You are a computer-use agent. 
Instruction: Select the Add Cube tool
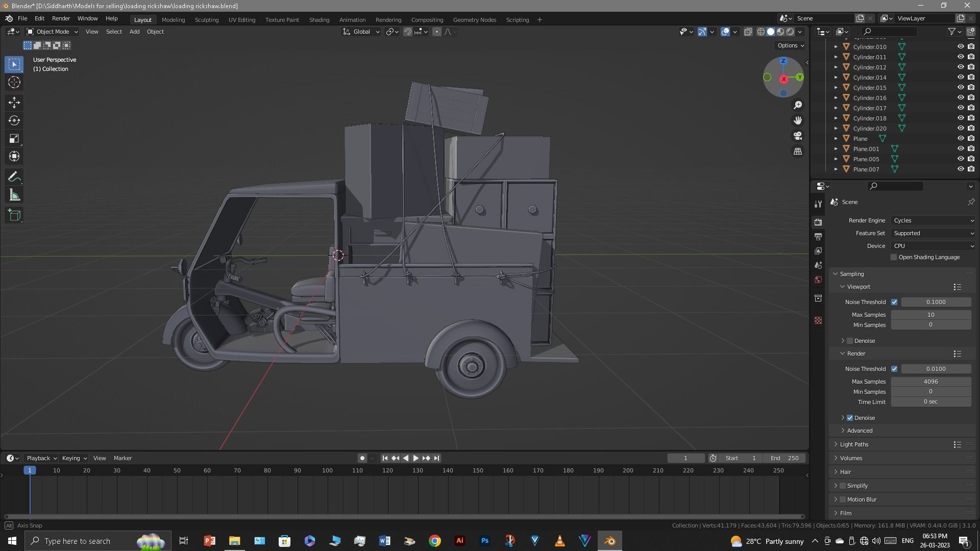click(14, 215)
